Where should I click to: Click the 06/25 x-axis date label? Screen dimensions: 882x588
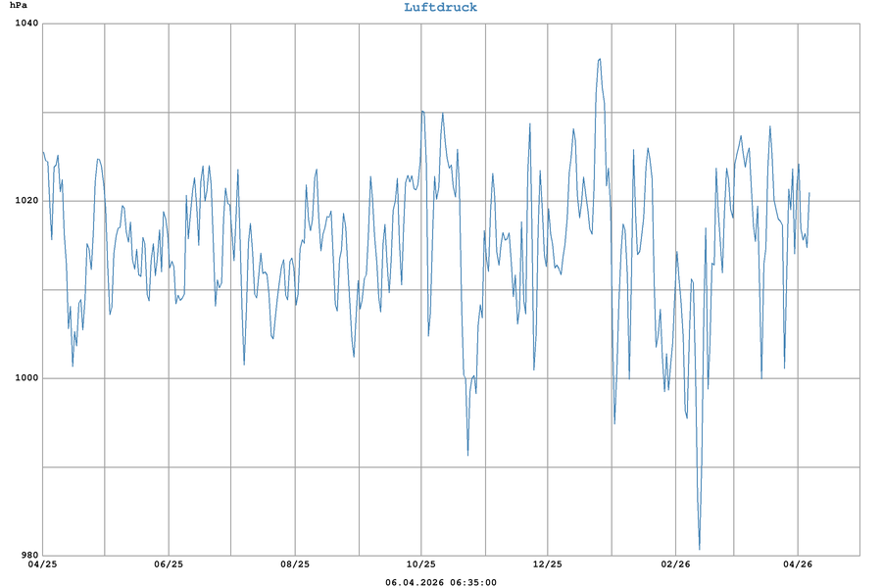(x=169, y=564)
